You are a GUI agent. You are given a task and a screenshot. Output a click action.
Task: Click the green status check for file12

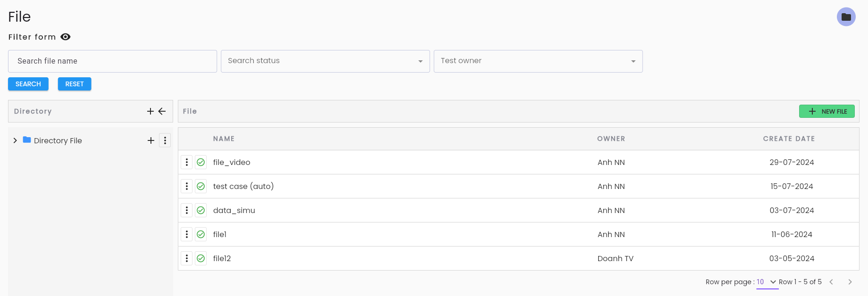point(201,258)
